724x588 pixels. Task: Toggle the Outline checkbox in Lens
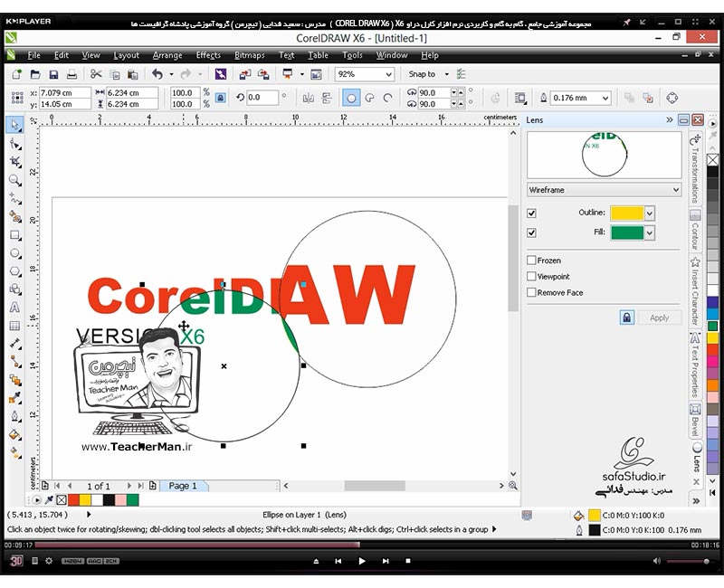tap(531, 213)
